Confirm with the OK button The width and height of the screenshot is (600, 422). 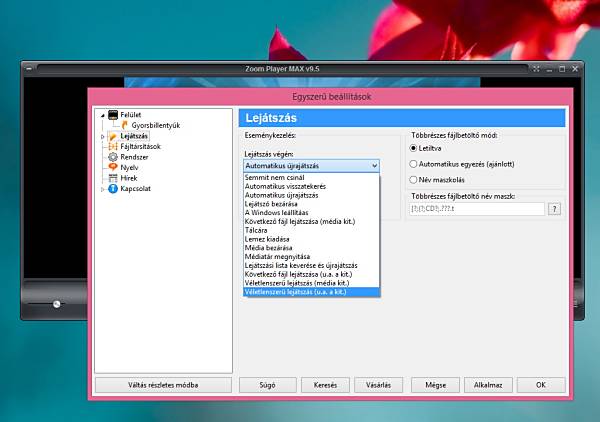pos(541,385)
